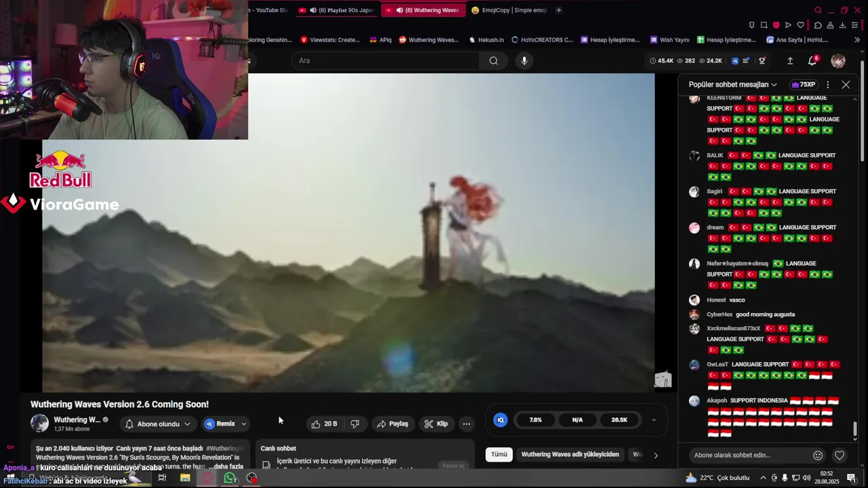Select the Tümü filter chip
The width and height of the screenshot is (868, 488).
(499, 455)
